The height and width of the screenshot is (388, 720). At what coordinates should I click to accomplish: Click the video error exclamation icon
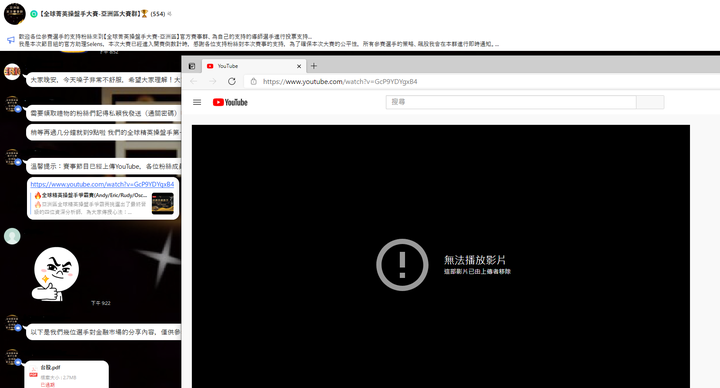click(402, 265)
